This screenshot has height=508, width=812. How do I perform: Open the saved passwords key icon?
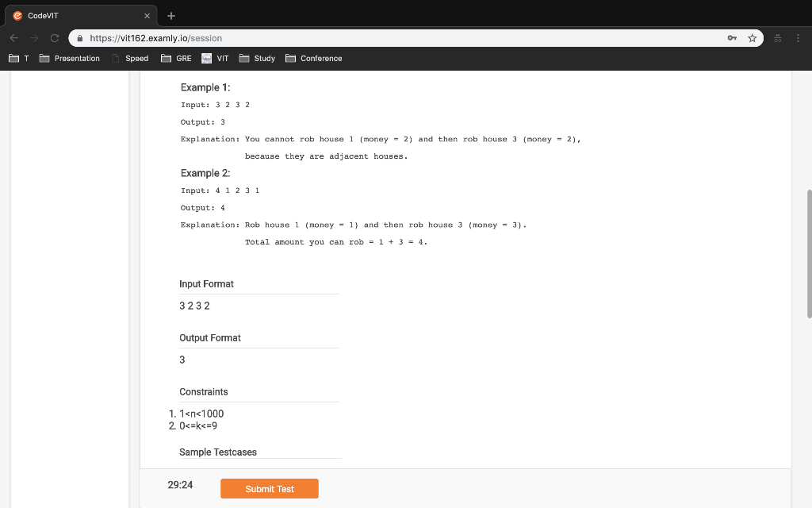point(731,37)
